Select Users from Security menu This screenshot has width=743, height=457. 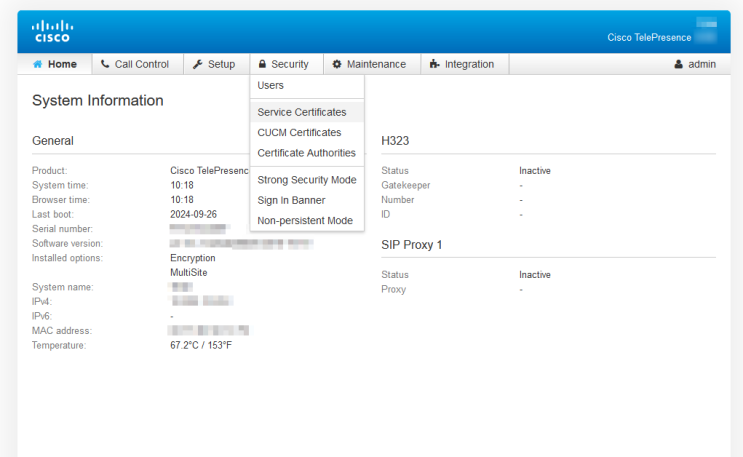point(307,85)
